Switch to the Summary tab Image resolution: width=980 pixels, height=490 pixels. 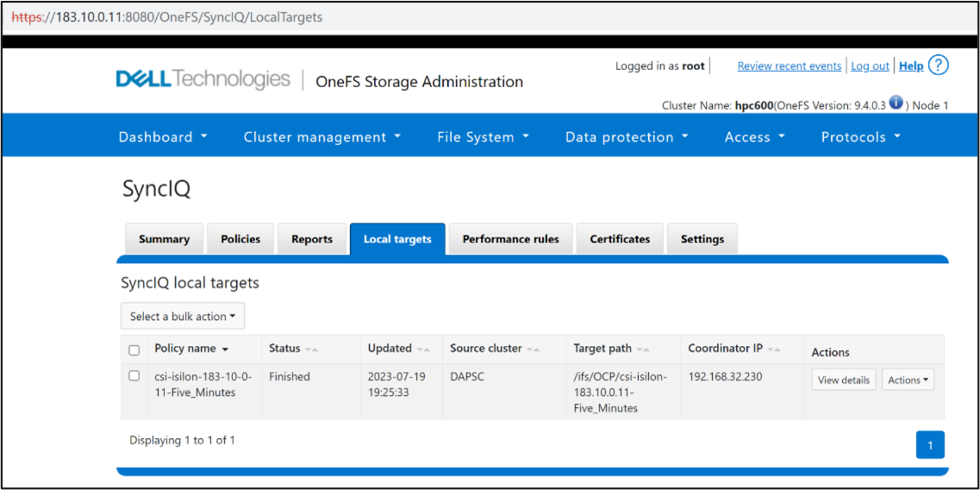click(x=164, y=239)
